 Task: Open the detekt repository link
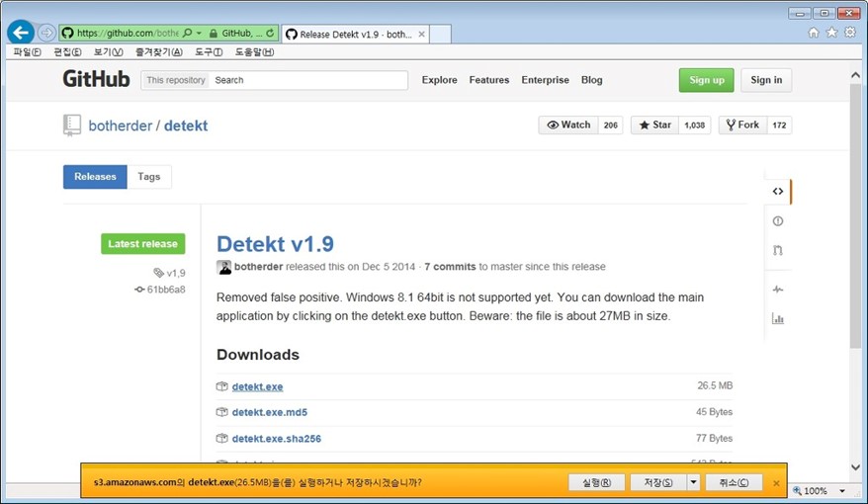(x=186, y=126)
